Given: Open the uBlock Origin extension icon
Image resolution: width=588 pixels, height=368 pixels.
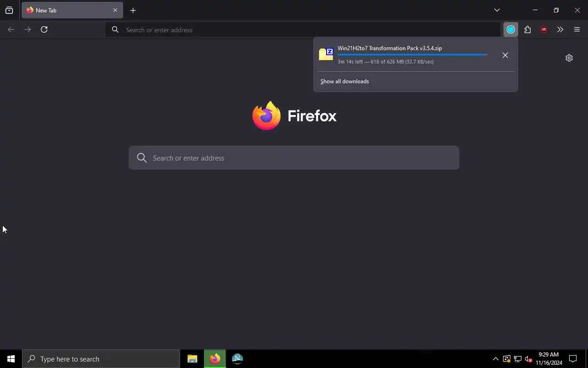Looking at the screenshot, I should click(x=544, y=29).
